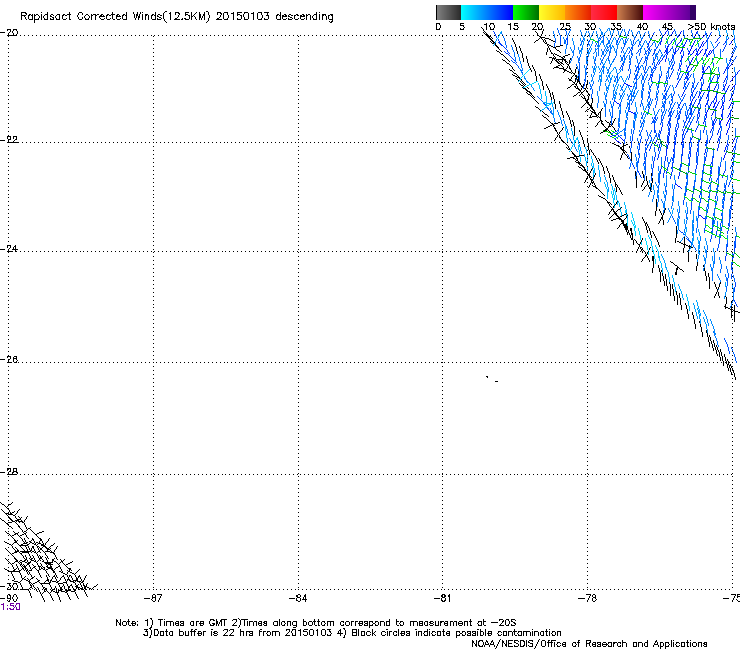740x650 pixels.
Task: Click the -81 longitude axis label
Action: pos(443,598)
